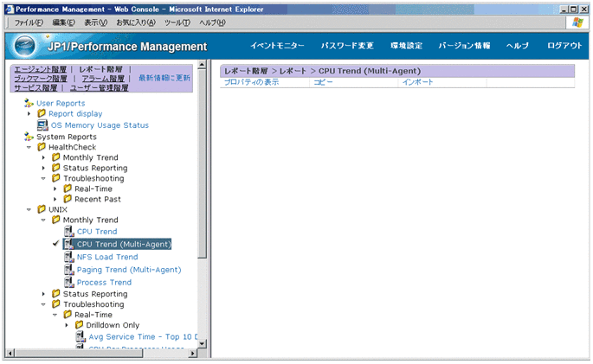Click the Windows flag logo in IE
593x364 pixels.
[x=577, y=22]
